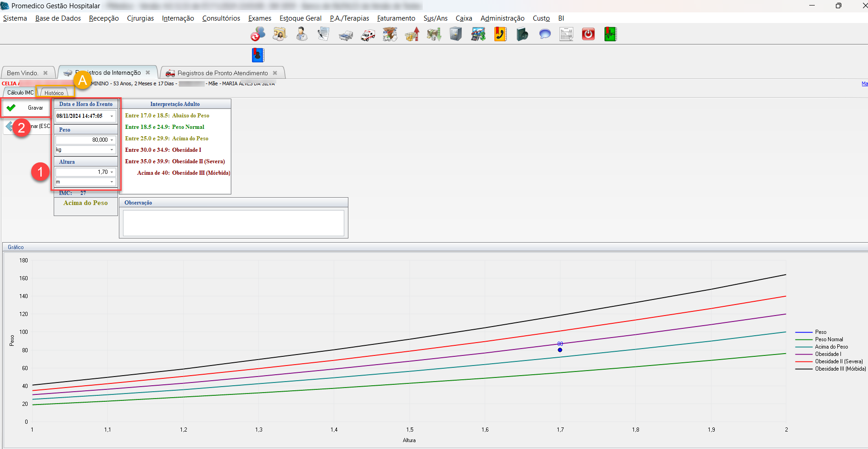868x449 pixels.
Task: Open the supplies box stock icon
Action: tap(390, 34)
